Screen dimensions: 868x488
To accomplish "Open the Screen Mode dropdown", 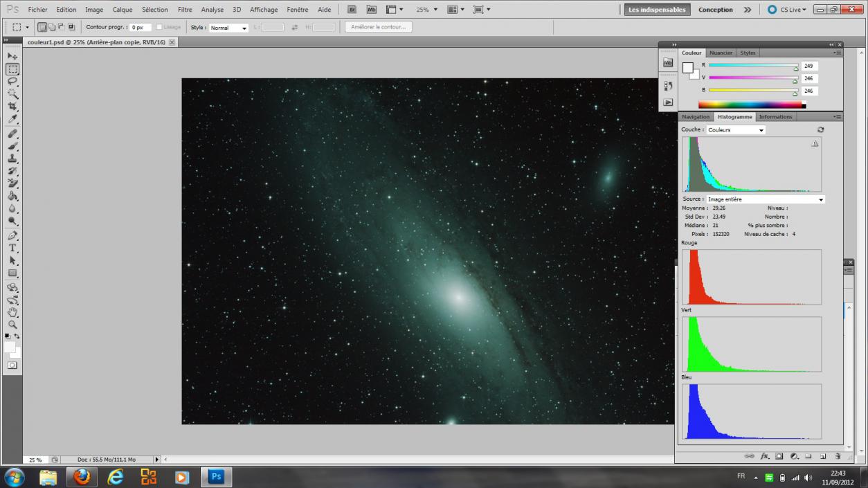I will pyautogui.click(x=482, y=10).
